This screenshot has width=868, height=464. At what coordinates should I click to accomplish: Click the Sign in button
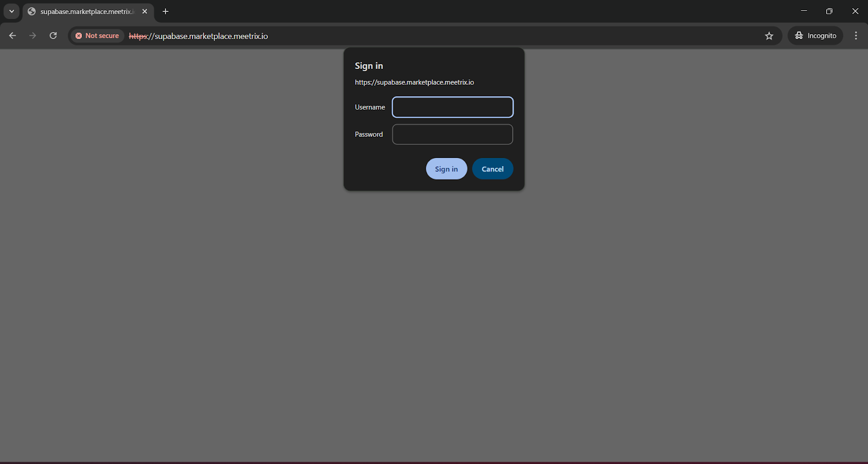446,169
